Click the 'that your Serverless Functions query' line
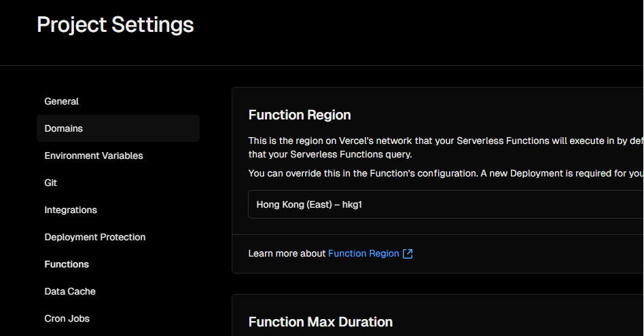644x336 pixels. point(330,155)
